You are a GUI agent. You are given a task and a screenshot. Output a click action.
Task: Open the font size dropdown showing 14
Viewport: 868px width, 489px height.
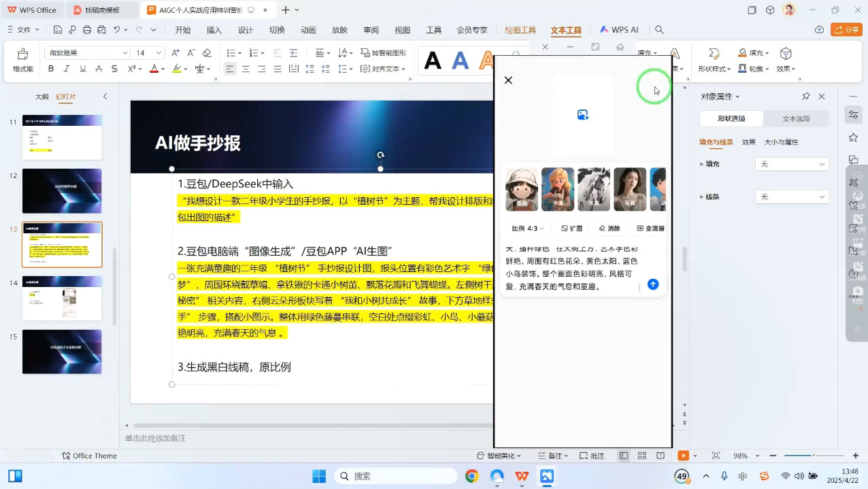click(158, 53)
